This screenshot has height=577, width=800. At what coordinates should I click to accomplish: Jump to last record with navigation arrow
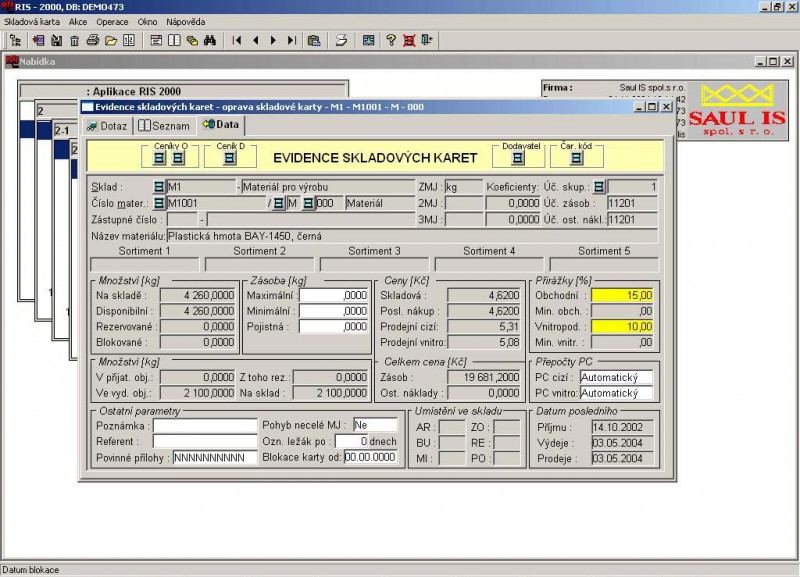291,41
